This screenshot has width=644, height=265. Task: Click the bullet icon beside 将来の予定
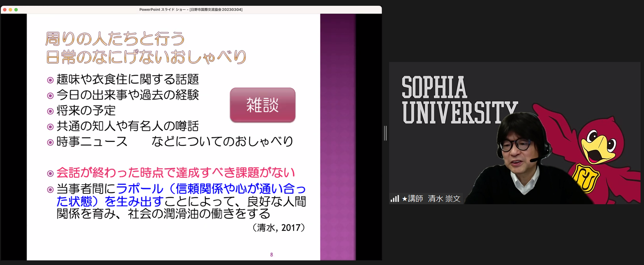coord(50,111)
